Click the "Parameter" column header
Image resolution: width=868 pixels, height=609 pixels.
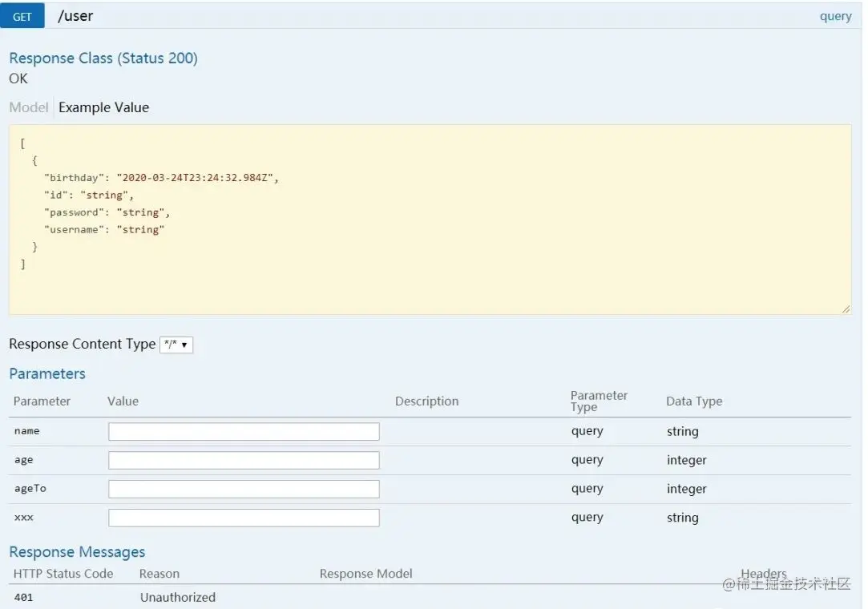[42, 401]
